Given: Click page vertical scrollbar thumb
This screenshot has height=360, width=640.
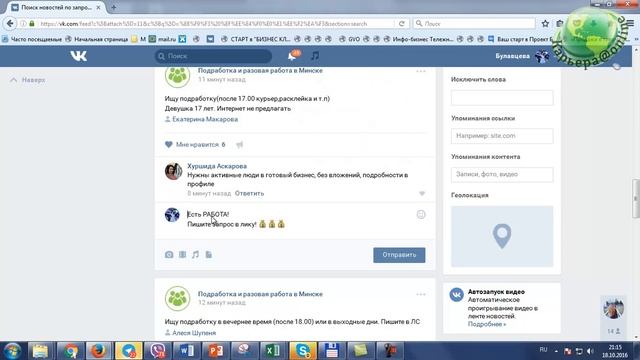Looking at the screenshot, I should point(636,198).
